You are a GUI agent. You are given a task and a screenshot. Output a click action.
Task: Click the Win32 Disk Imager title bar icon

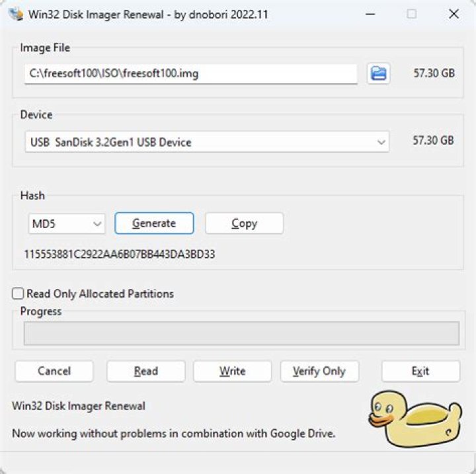[16, 14]
